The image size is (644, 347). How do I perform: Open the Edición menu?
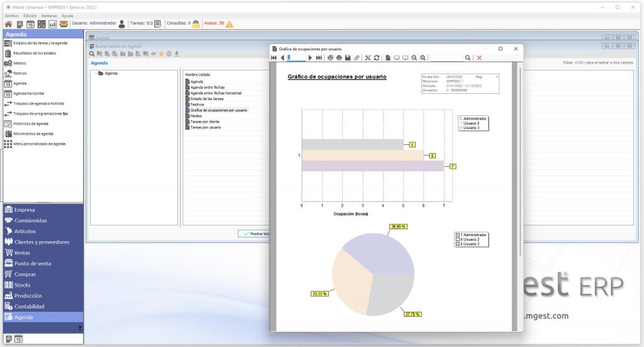pyautogui.click(x=30, y=16)
